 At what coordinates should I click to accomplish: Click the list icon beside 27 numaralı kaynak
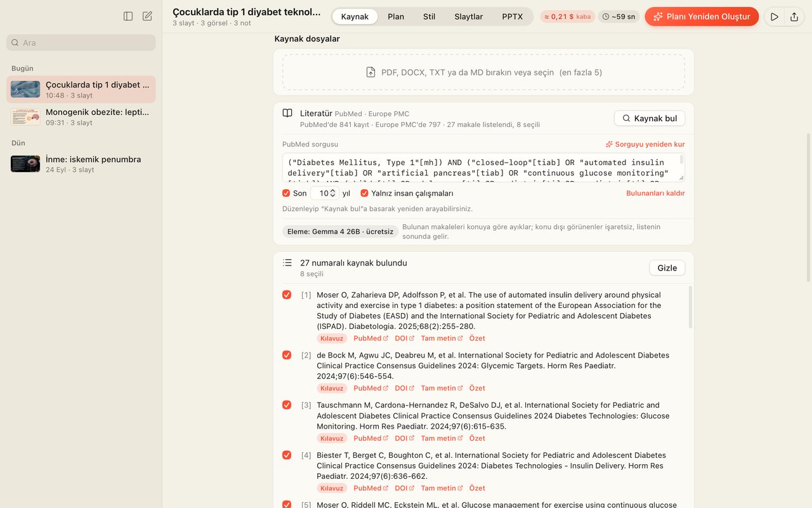[x=287, y=263]
